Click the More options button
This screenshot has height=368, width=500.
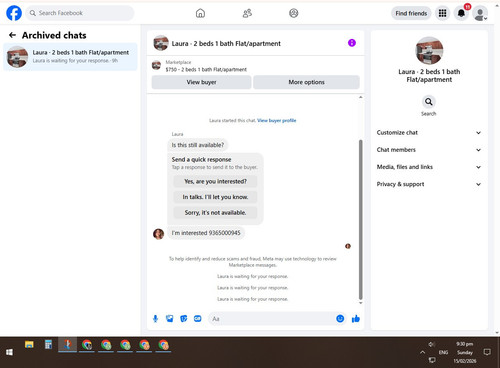[306, 82]
